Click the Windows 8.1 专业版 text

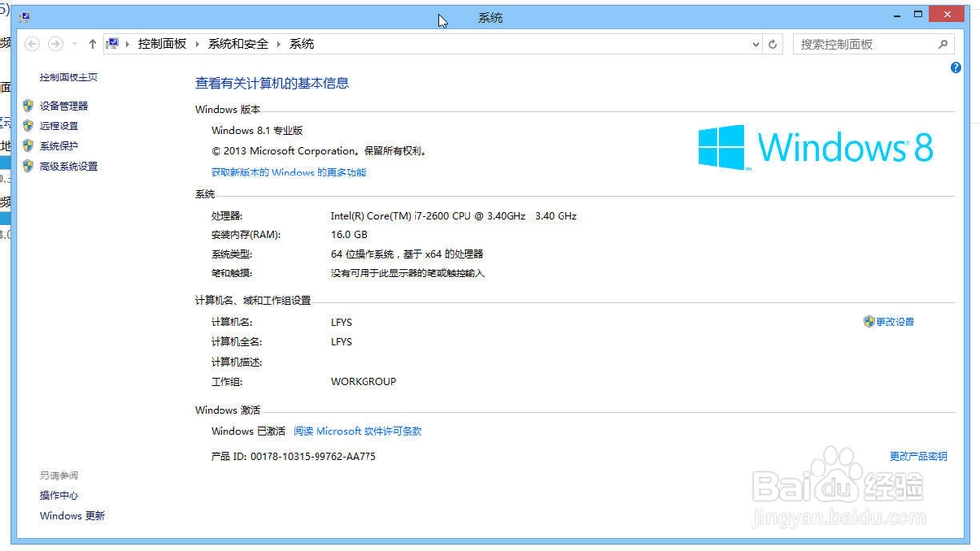click(257, 130)
